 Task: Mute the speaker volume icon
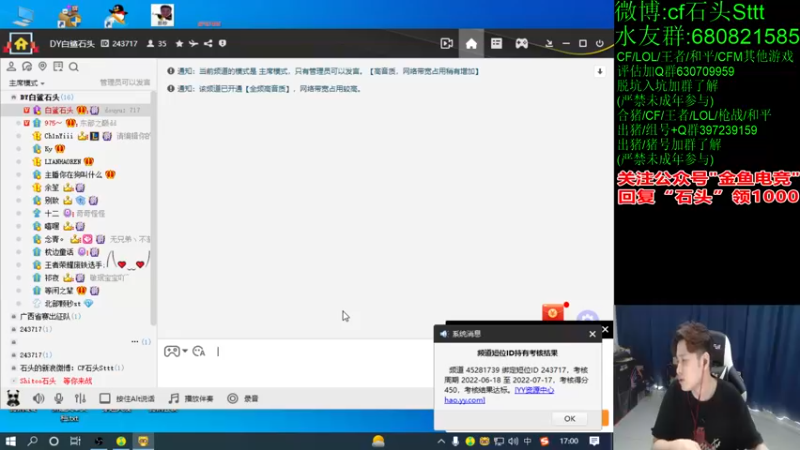pyautogui.click(x=38, y=398)
